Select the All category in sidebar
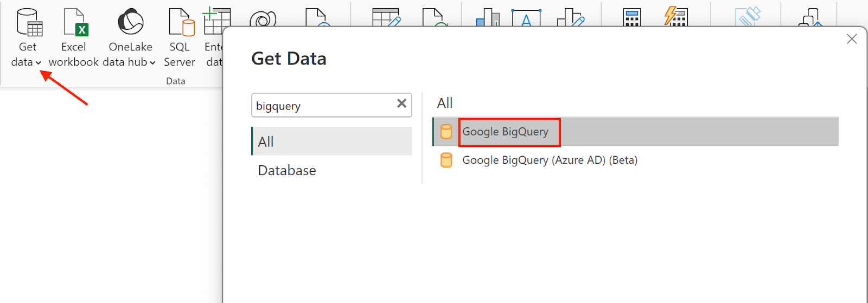 point(332,141)
